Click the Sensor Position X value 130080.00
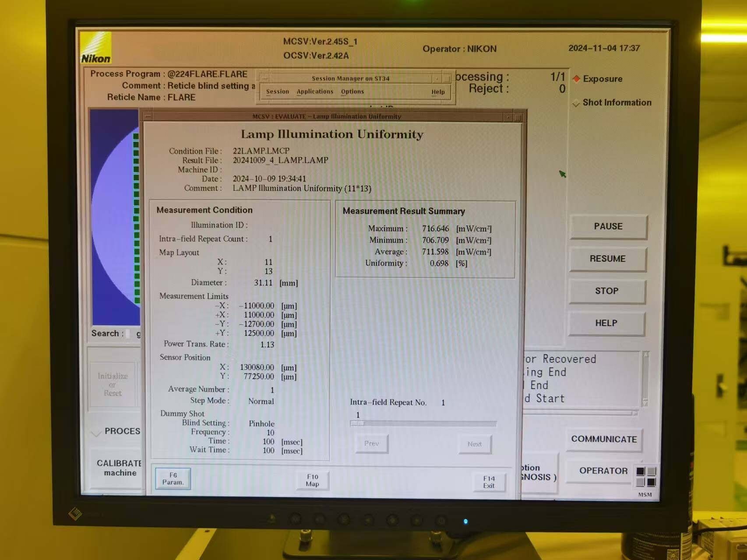The height and width of the screenshot is (560, 747). (257, 367)
